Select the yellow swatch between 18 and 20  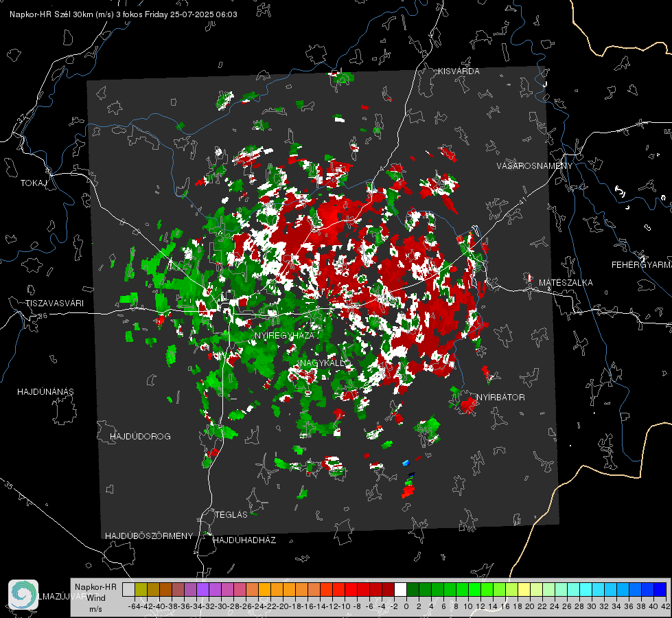pyautogui.click(x=524, y=590)
